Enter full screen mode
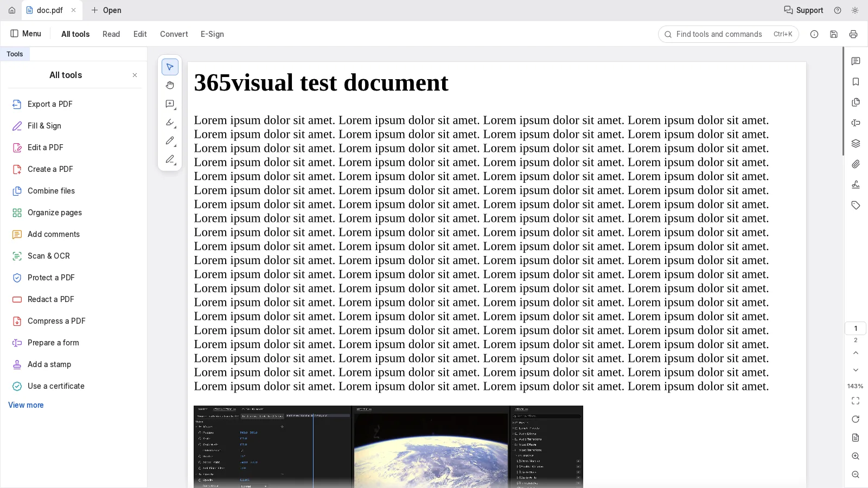The image size is (868, 488). (856, 401)
